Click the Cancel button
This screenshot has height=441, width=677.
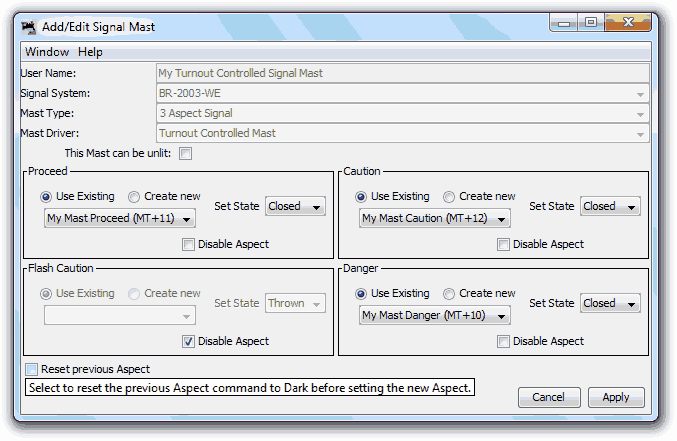coord(549,397)
